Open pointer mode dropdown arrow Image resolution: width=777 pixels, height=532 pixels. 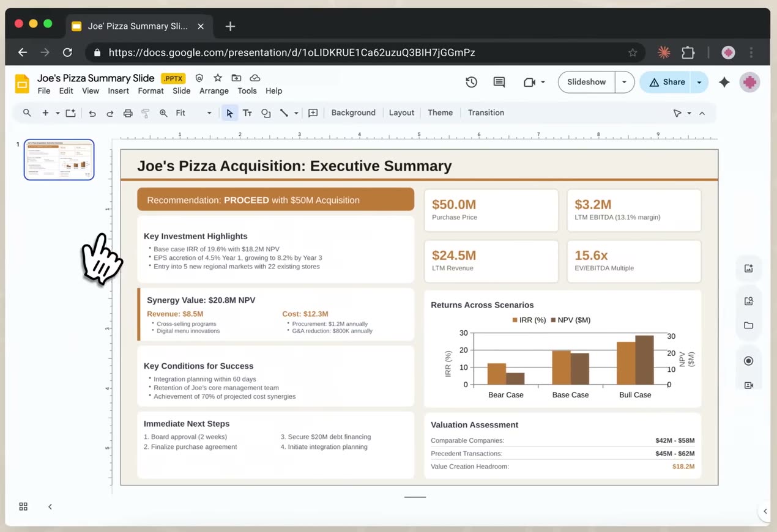[x=689, y=113]
